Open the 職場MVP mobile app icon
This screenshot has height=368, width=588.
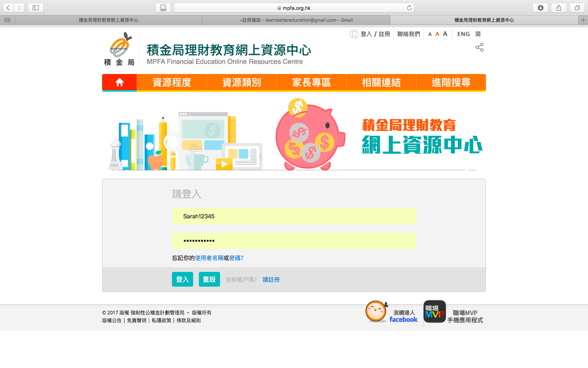tap(434, 312)
